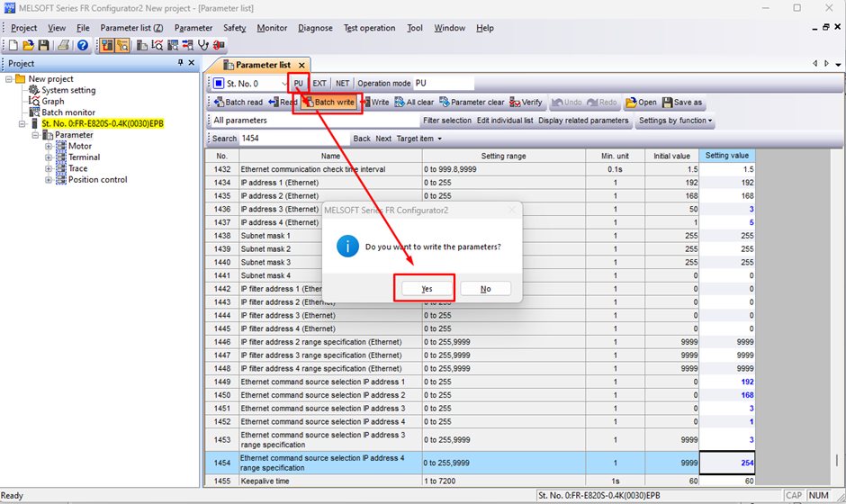Open the Parameter list (Z) menu

[131, 28]
